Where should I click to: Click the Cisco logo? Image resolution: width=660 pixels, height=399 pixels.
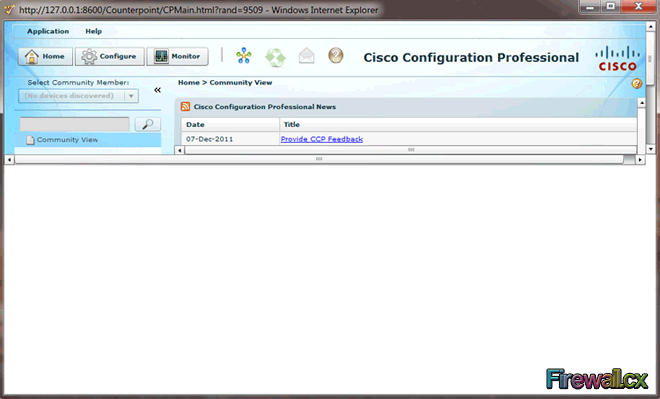click(617, 59)
